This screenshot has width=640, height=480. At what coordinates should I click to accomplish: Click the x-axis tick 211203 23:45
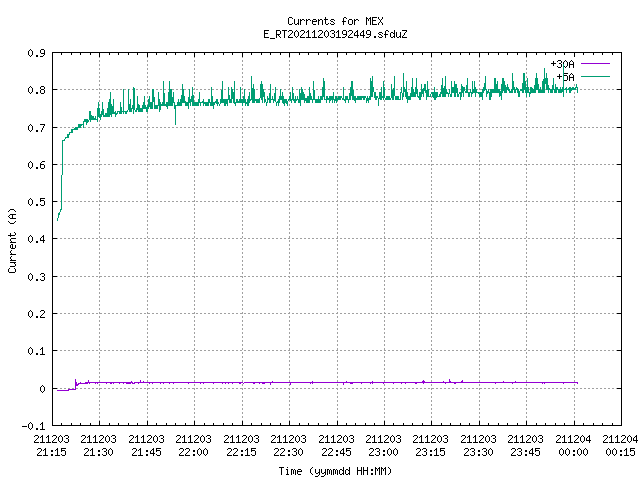click(x=525, y=445)
